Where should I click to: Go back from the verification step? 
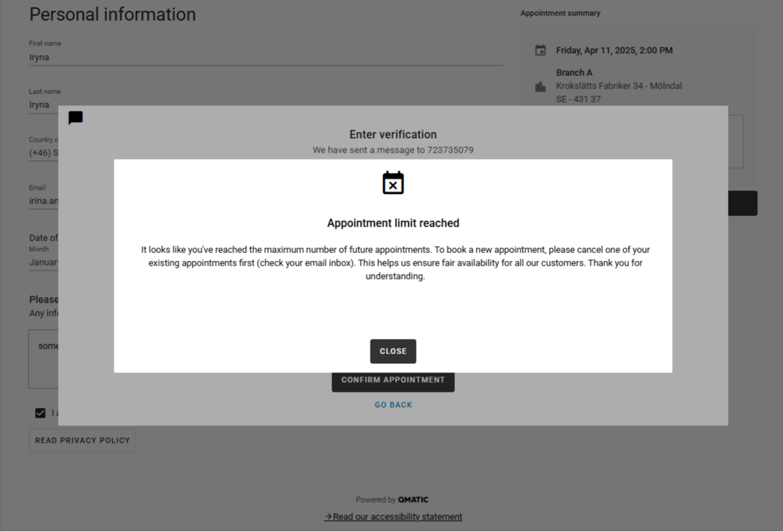(394, 404)
